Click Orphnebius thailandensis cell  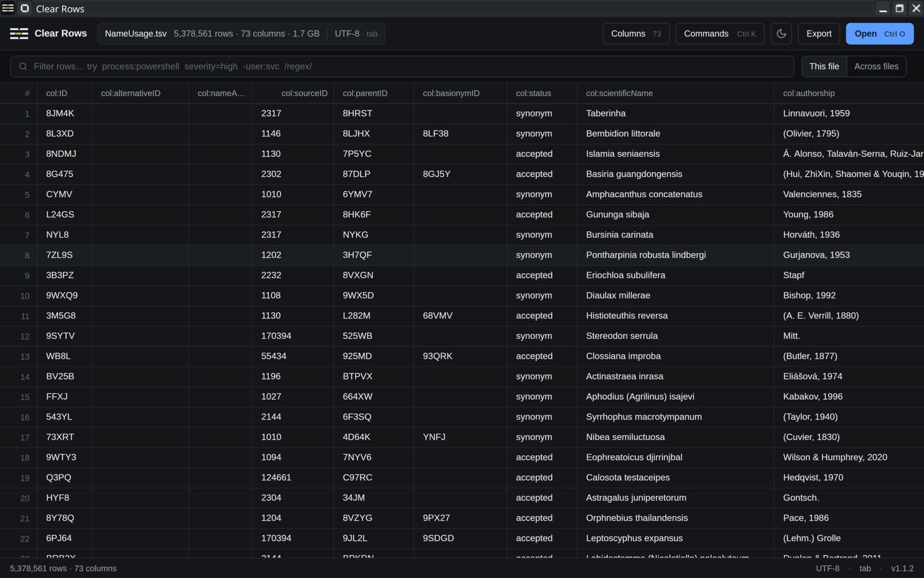tap(675, 518)
